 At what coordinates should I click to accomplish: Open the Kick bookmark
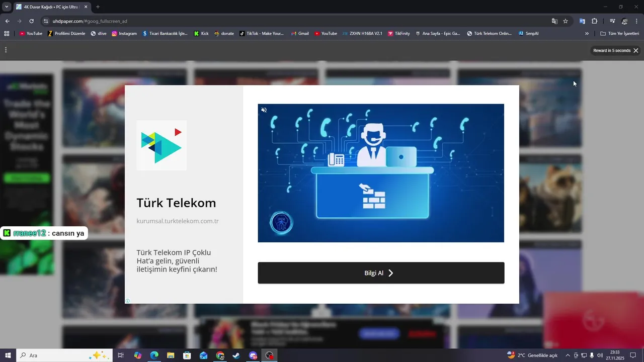tap(201, 34)
